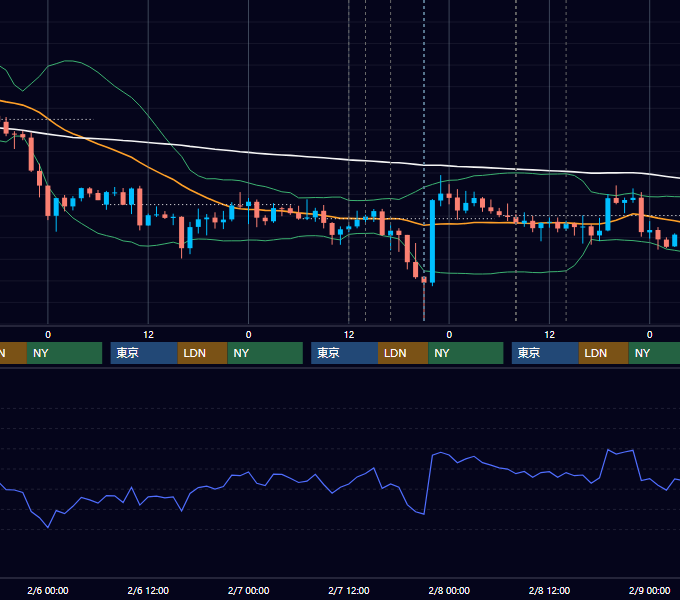Select the 東京 session bar on 2/7
Viewport: 680px width, 600px height.
pyautogui.click(x=344, y=353)
